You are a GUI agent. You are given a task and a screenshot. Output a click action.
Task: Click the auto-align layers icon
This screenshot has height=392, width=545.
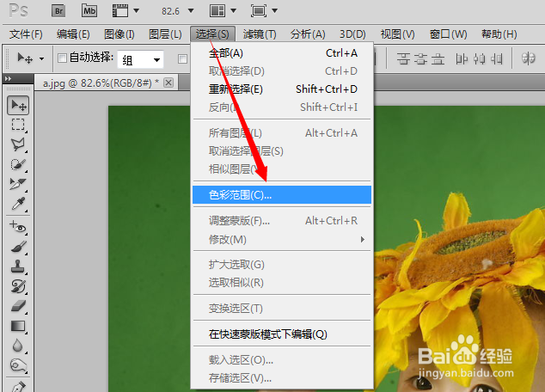(x=529, y=58)
